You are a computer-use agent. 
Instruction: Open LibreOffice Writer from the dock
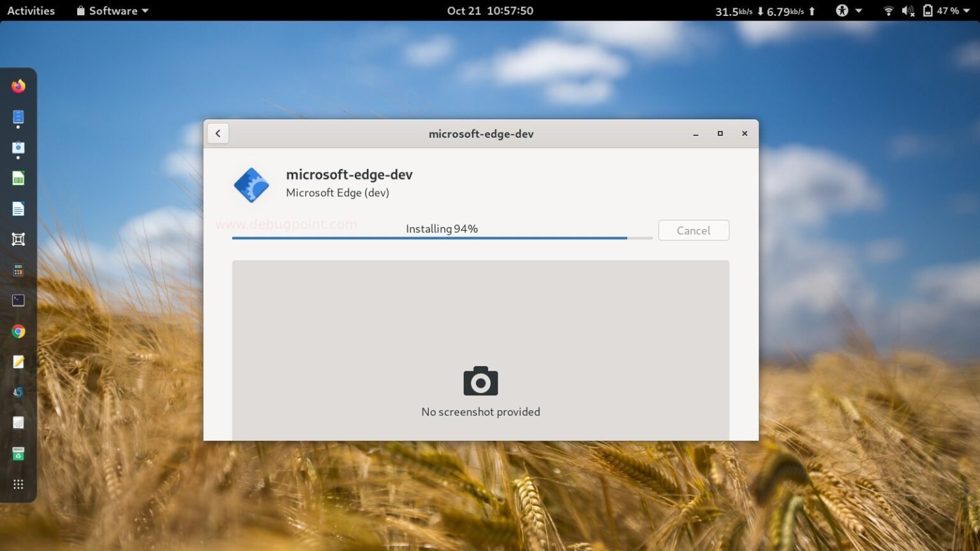tap(18, 209)
